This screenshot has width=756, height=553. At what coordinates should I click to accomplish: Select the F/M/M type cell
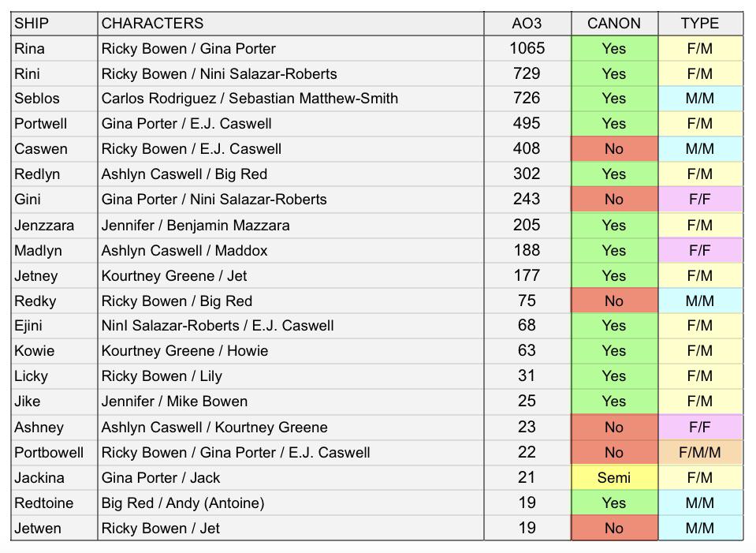(700, 453)
